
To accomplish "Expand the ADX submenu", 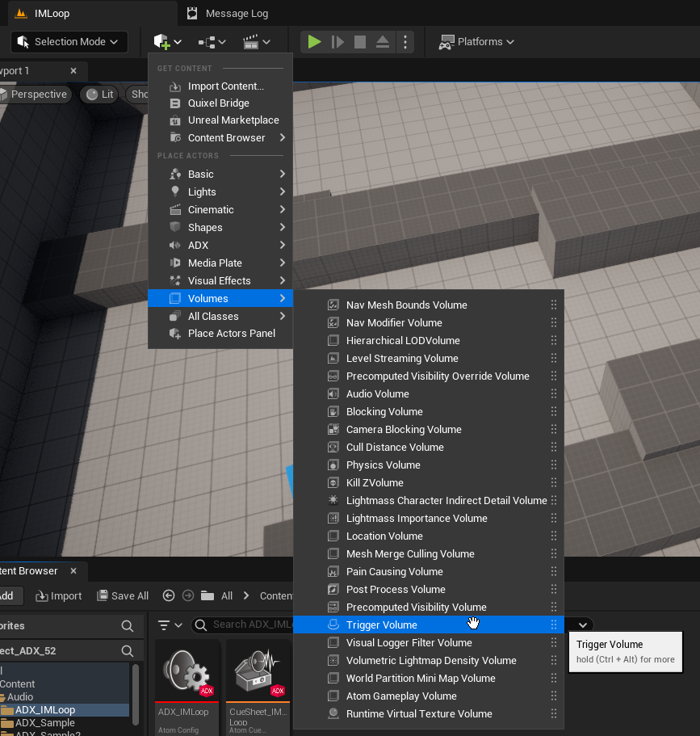I will [220, 246].
